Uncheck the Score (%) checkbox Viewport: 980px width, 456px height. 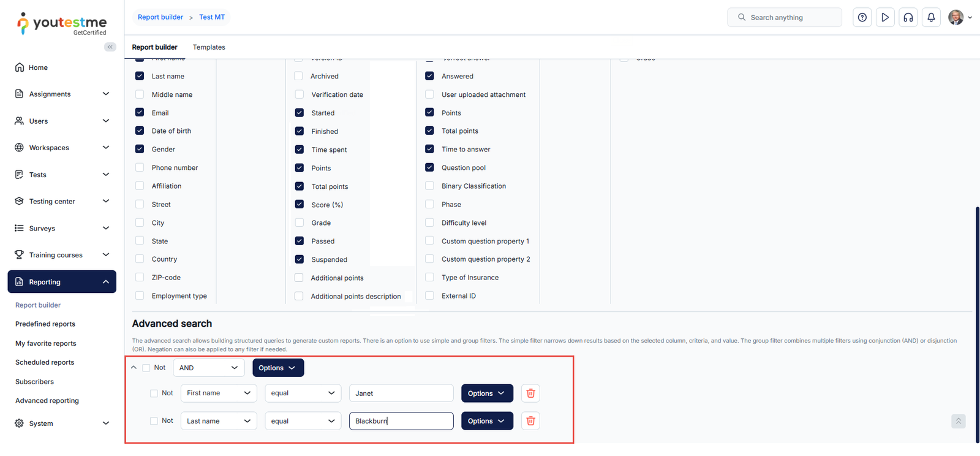(x=300, y=205)
